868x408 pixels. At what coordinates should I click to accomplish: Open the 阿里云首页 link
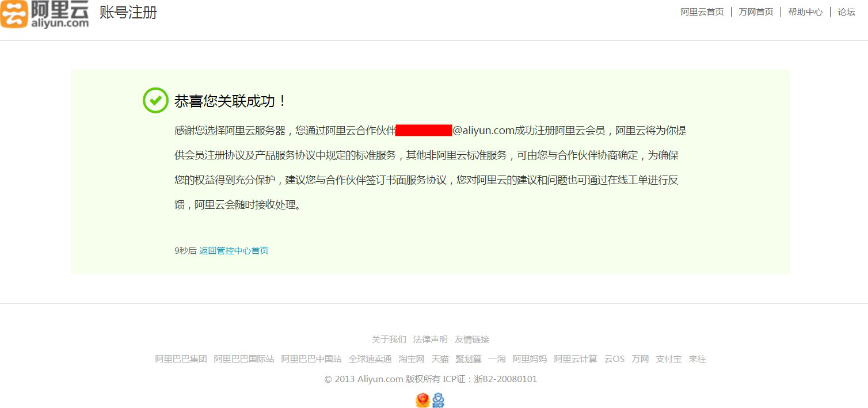[x=702, y=12]
